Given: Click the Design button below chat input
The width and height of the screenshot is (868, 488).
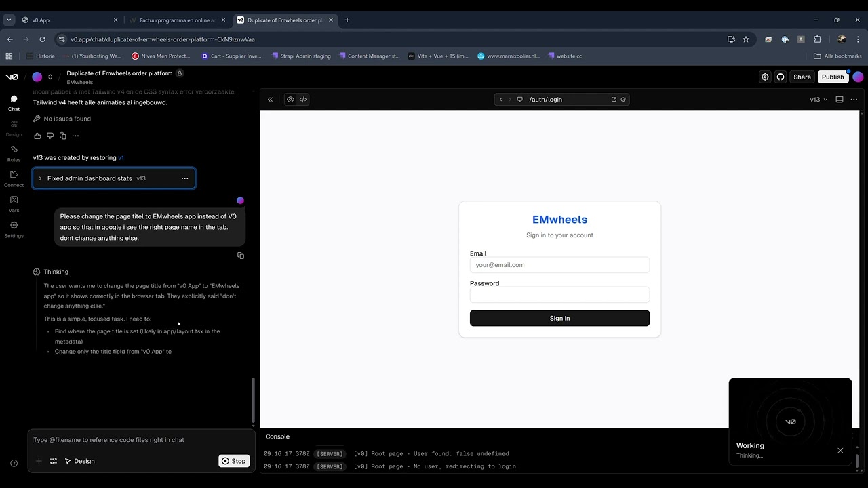Looking at the screenshot, I should [x=79, y=461].
